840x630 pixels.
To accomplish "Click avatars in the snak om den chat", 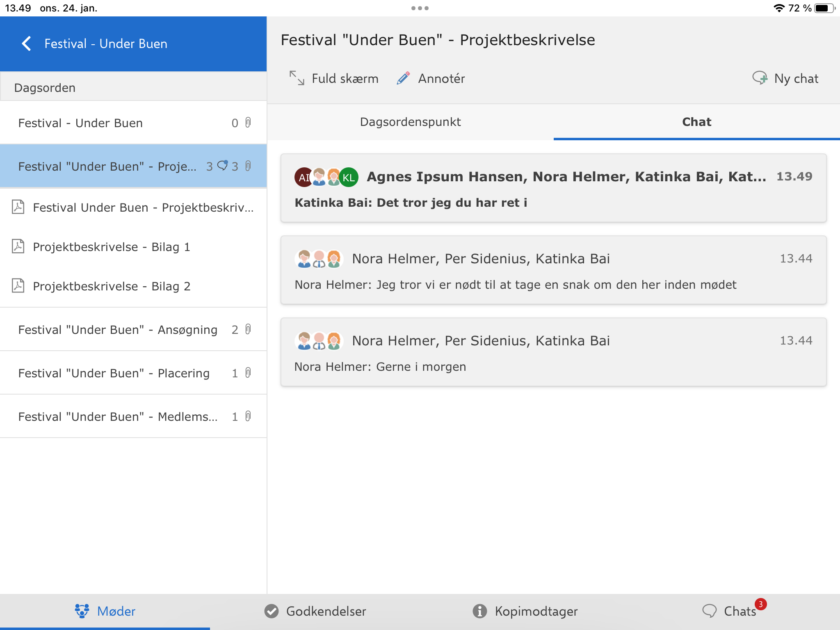I will (319, 259).
